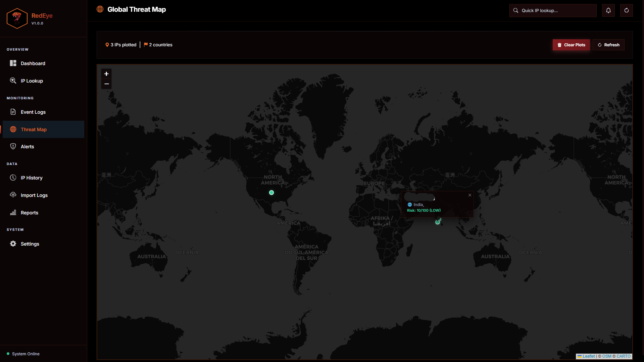Select the Threat Map menu item

pos(43,130)
